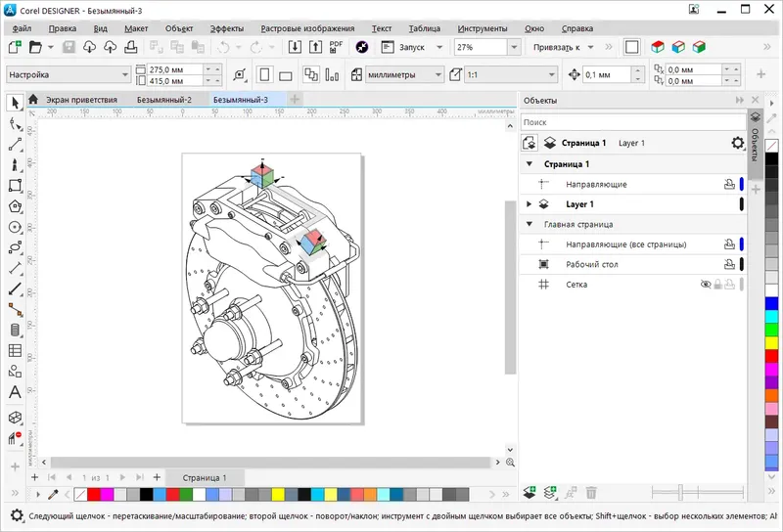Select the Text tool in toolbox
The width and height of the screenshot is (783, 532).
tap(15, 392)
